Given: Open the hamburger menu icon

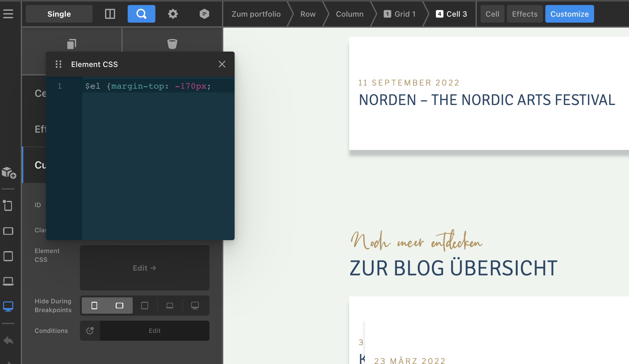Looking at the screenshot, I should tap(8, 14).
